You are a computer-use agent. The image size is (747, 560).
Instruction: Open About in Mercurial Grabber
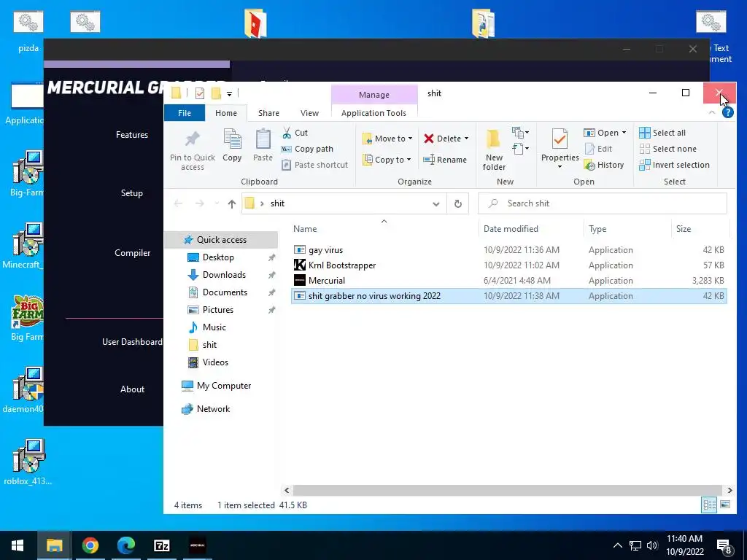(x=133, y=389)
